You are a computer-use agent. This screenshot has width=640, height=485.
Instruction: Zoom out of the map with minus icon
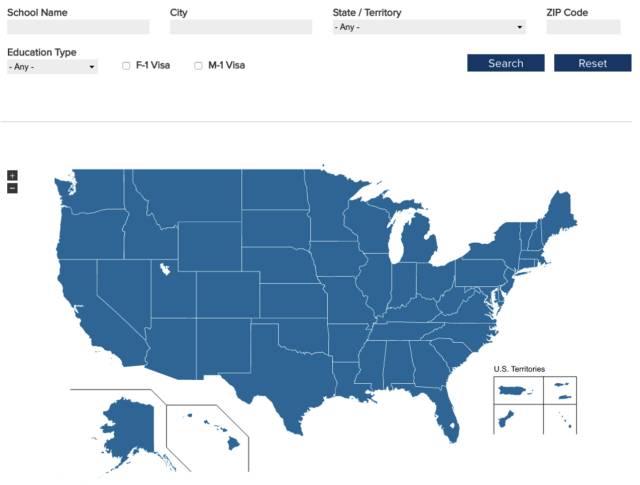[x=12, y=188]
